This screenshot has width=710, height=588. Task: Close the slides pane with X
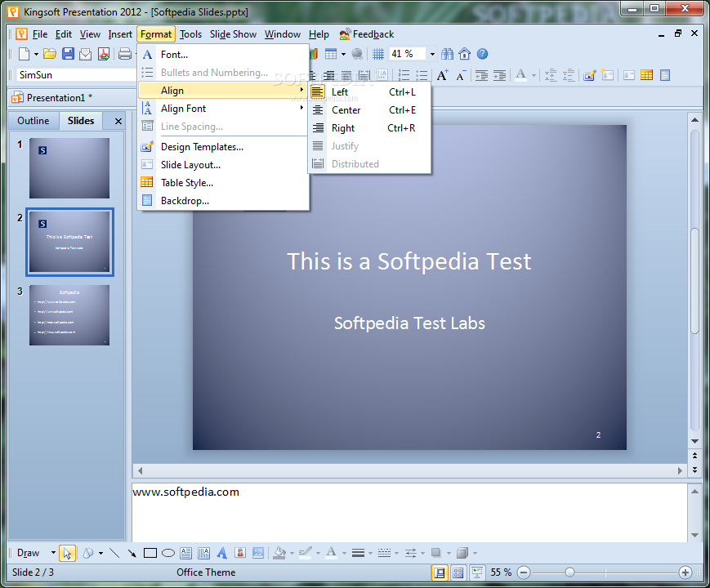pos(118,122)
